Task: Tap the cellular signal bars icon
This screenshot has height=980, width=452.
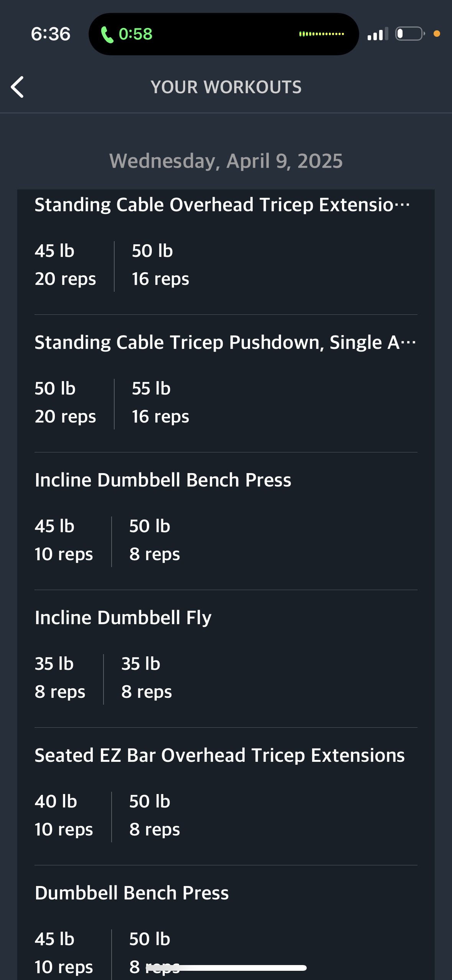Action: (x=378, y=34)
